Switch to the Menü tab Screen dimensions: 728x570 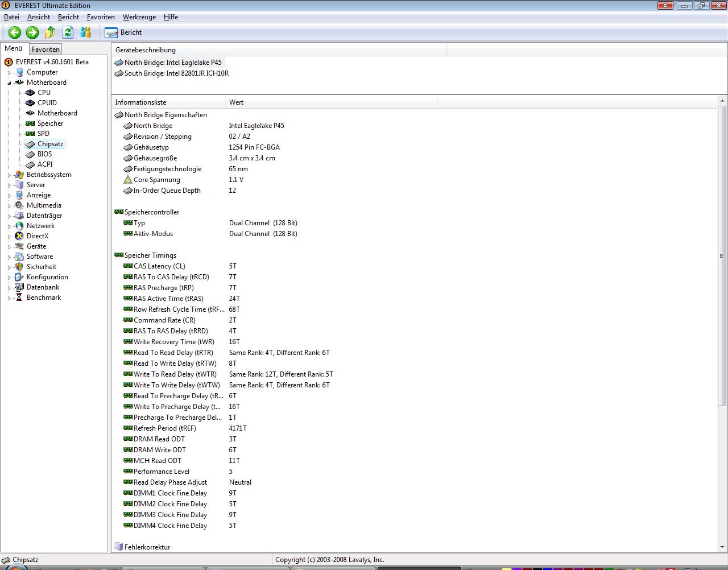pos(14,49)
